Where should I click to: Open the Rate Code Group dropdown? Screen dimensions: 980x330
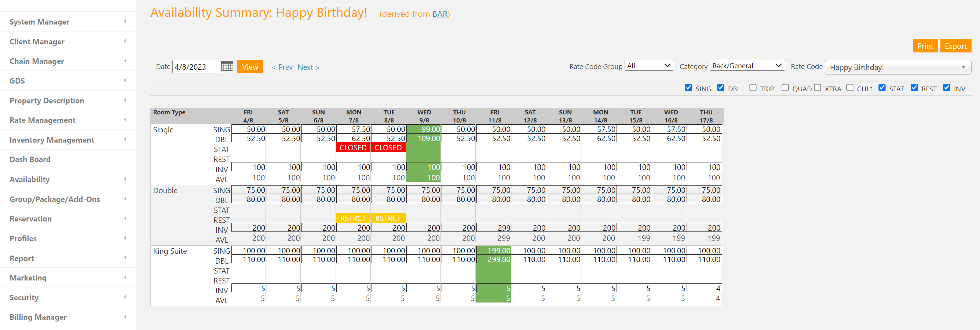coord(649,66)
